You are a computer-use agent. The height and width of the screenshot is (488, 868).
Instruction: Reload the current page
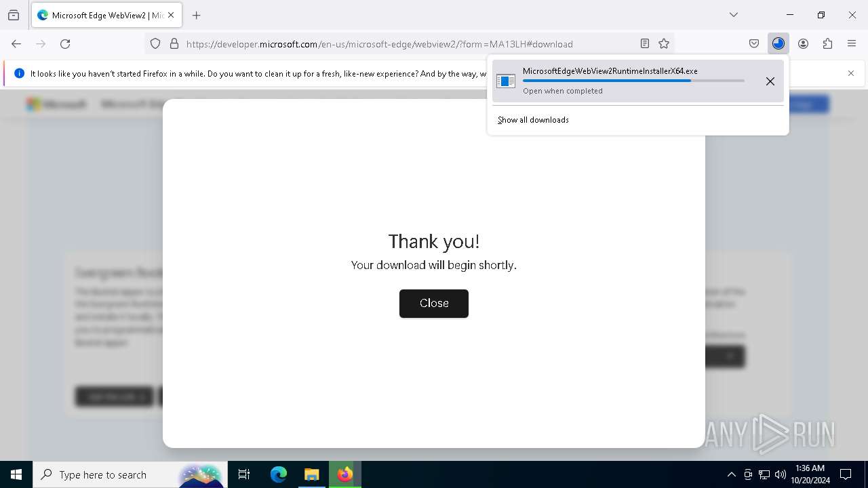coord(65,43)
